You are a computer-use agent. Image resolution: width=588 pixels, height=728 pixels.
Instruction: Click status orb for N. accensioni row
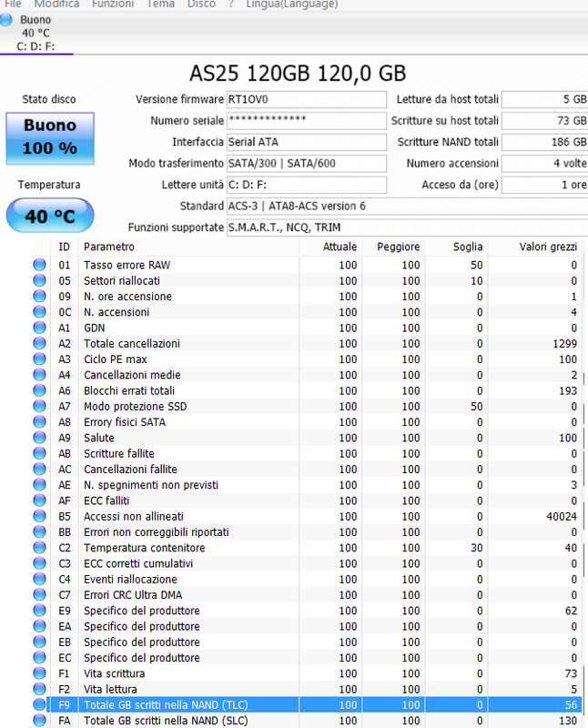[x=39, y=312]
